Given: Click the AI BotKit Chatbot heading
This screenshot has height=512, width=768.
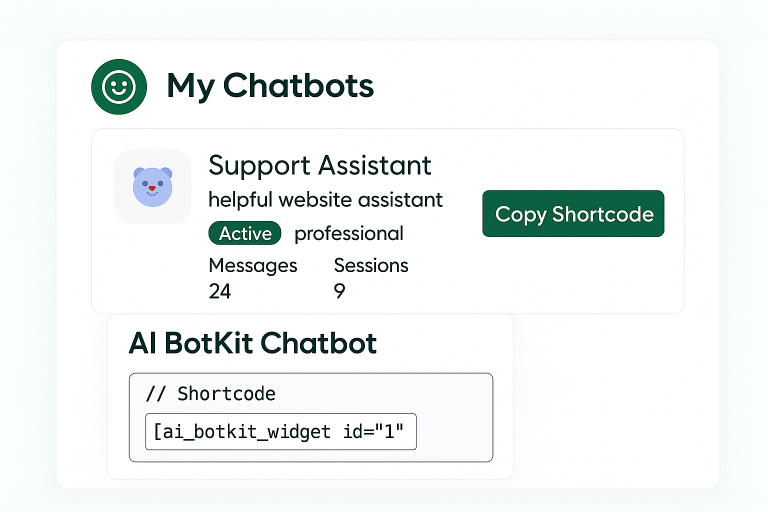Looking at the screenshot, I should [x=253, y=344].
